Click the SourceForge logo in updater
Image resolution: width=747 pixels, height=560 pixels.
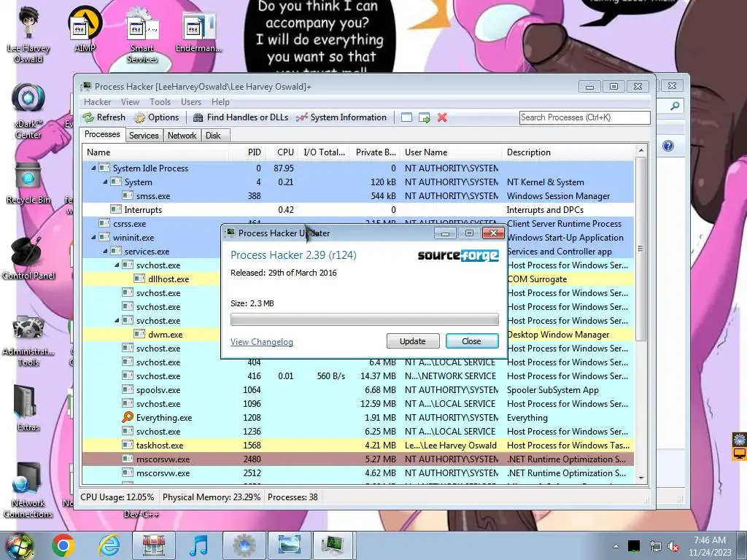[458, 255]
